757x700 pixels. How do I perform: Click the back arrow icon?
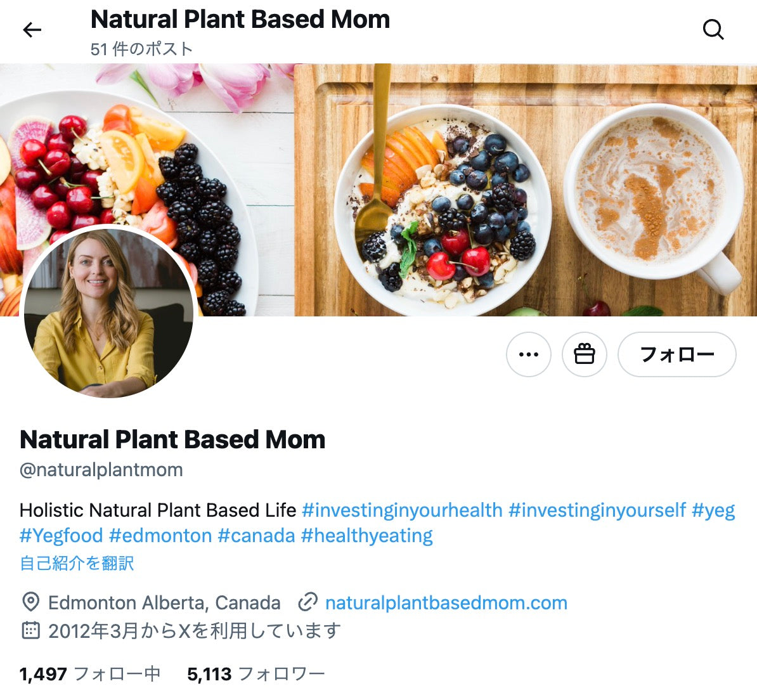click(32, 30)
